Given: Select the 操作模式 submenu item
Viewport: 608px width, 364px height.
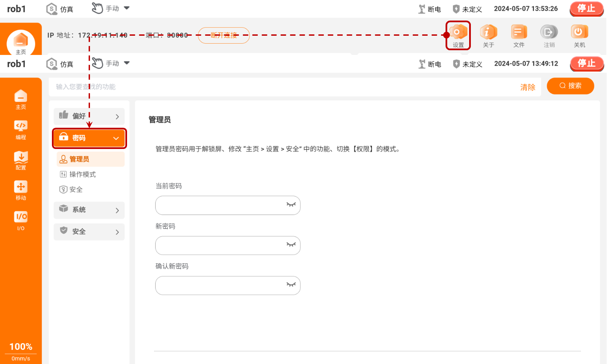Looking at the screenshot, I should click(78, 174).
